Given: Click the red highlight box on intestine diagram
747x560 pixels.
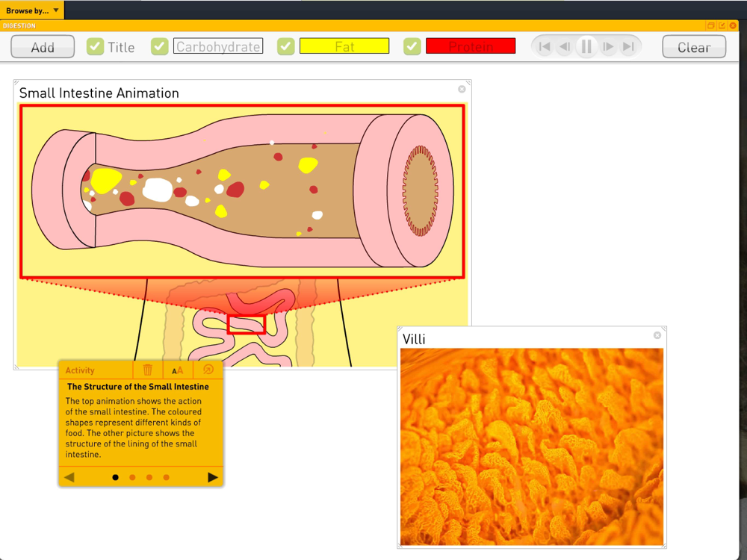Looking at the screenshot, I should (246, 324).
